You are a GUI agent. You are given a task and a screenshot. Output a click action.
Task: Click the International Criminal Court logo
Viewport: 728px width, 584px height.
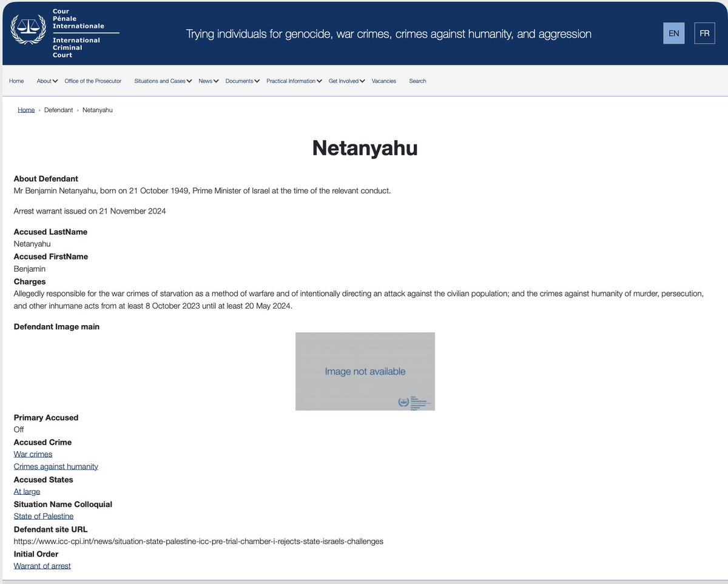pyautogui.click(x=66, y=33)
